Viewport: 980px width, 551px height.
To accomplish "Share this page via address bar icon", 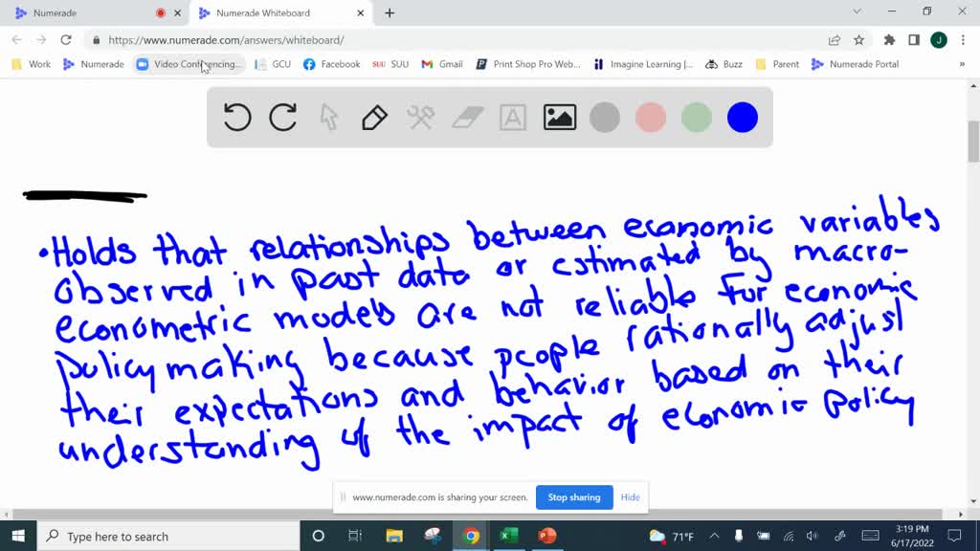I will point(835,40).
